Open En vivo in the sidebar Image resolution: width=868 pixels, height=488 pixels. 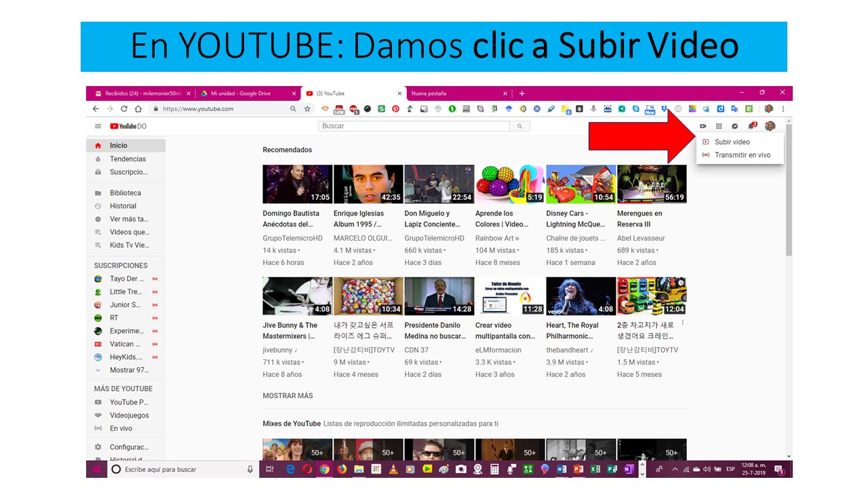click(125, 428)
